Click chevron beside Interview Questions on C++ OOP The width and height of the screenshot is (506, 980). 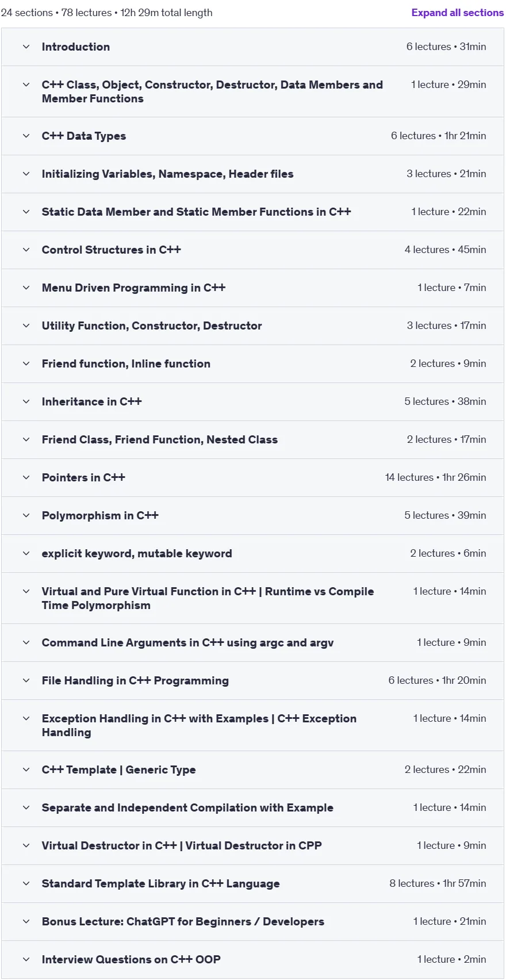tap(26, 959)
